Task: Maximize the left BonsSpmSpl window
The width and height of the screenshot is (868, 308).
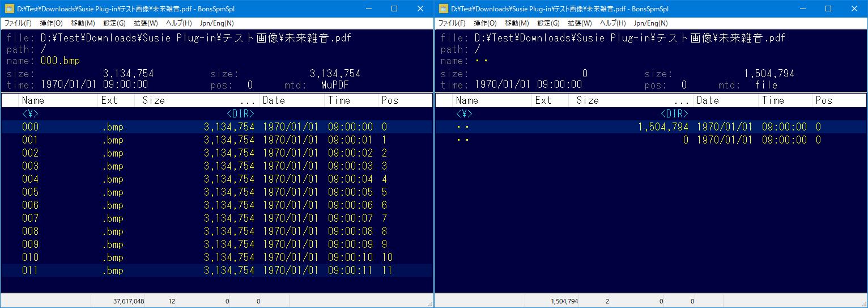Action: [x=394, y=9]
